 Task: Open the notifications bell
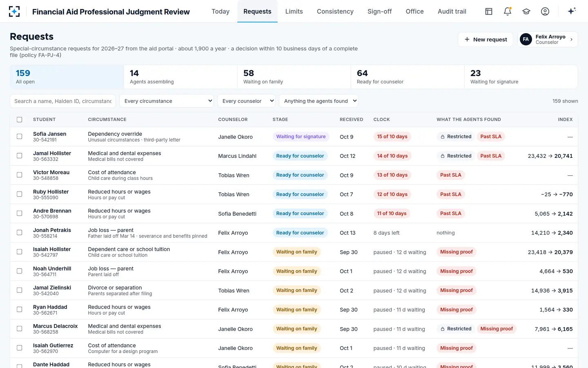[508, 11]
